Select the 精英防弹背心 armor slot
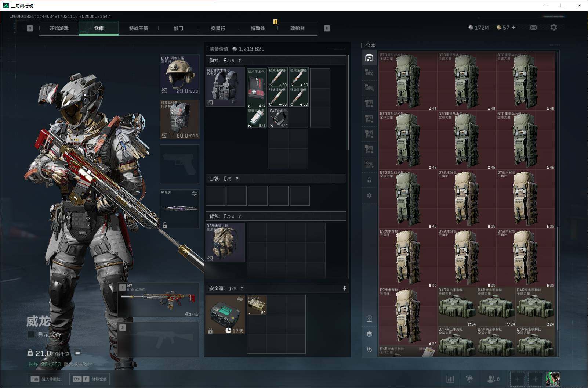Viewport: 588px width, 388px height. click(179, 119)
